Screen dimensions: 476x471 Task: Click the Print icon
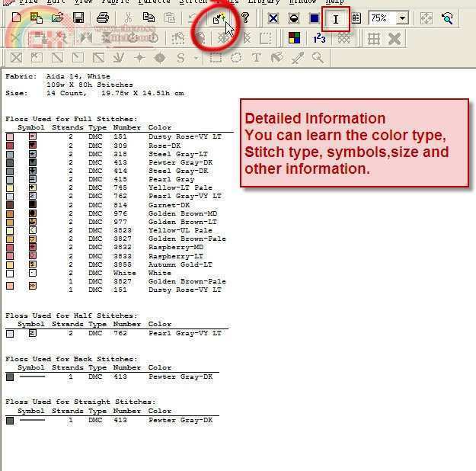tap(103, 18)
